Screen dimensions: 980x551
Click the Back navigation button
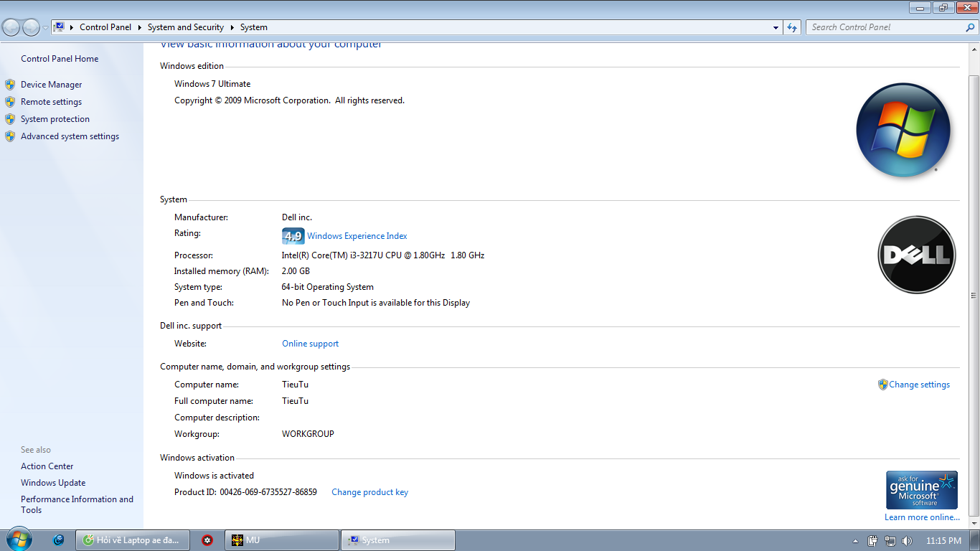(11, 27)
